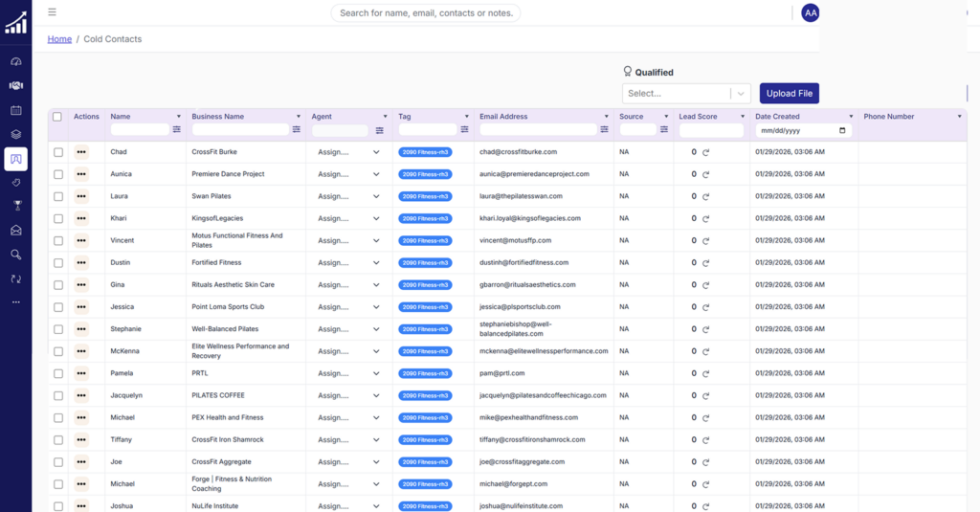
Task: Open the dashboard gauge icon in sidebar
Action: click(15, 61)
